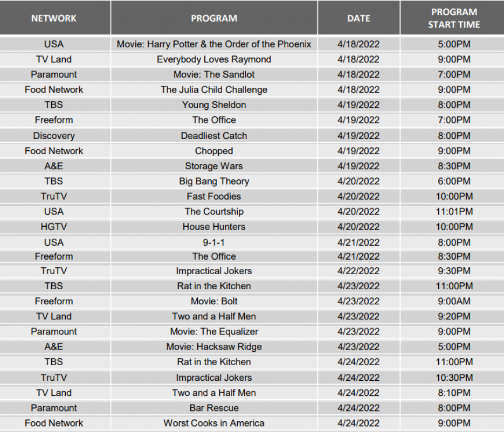Click The Julia Child Challenge cell
The height and width of the screenshot is (432, 504).
214,89
